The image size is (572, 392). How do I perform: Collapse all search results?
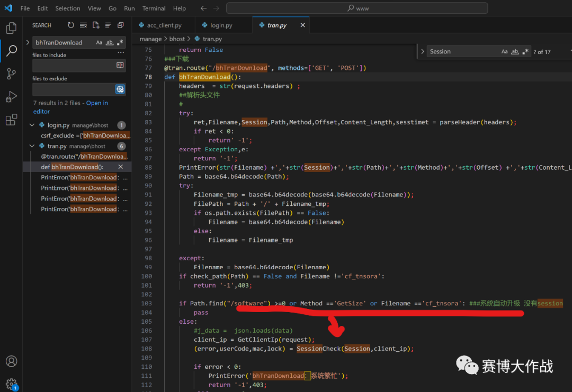pyautogui.click(x=120, y=25)
